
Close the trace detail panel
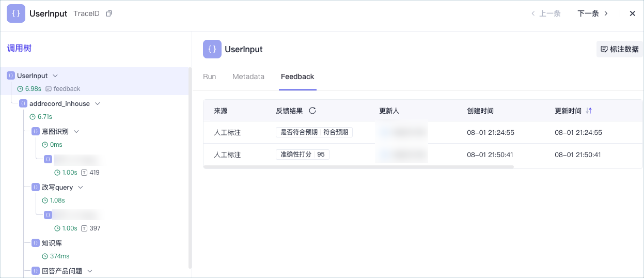(632, 13)
